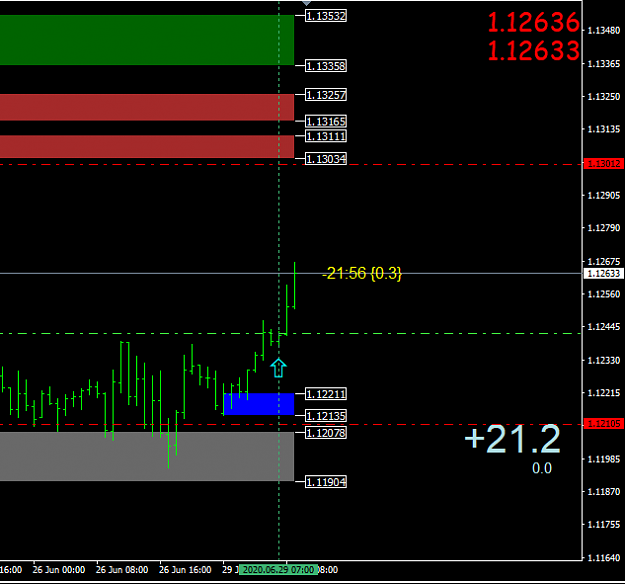Click the red 1.13012 price axis tag
The width and height of the screenshot is (625, 584).
603,163
